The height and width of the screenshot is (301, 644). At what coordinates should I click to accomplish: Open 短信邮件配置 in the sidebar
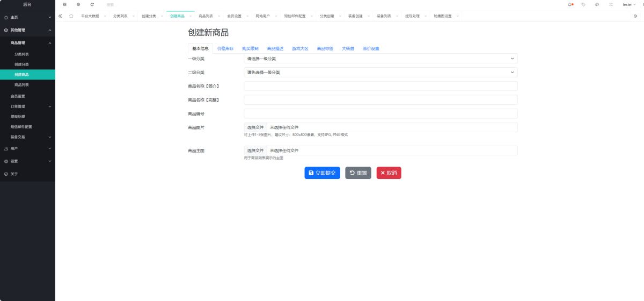[x=27, y=127]
